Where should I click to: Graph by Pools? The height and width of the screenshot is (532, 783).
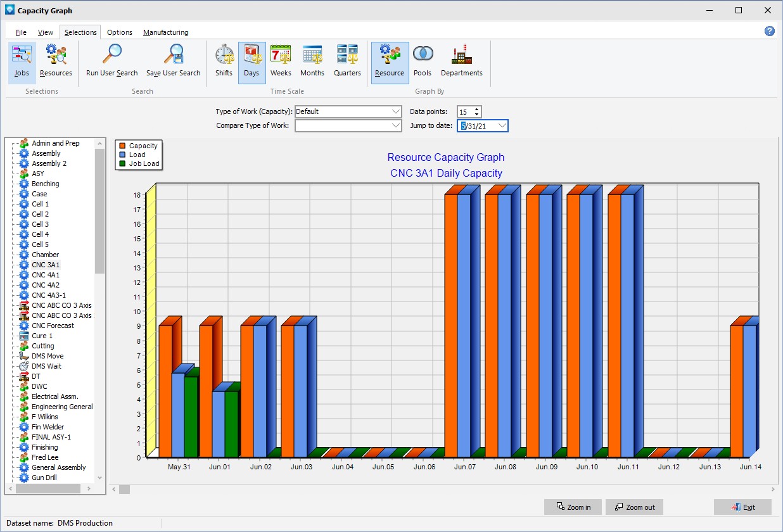pos(422,62)
